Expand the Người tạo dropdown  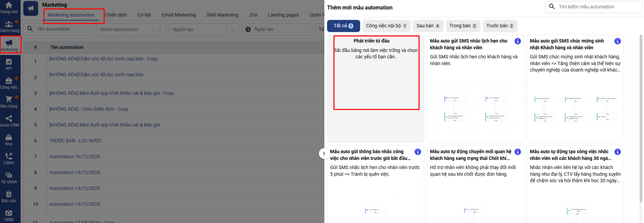(232, 29)
